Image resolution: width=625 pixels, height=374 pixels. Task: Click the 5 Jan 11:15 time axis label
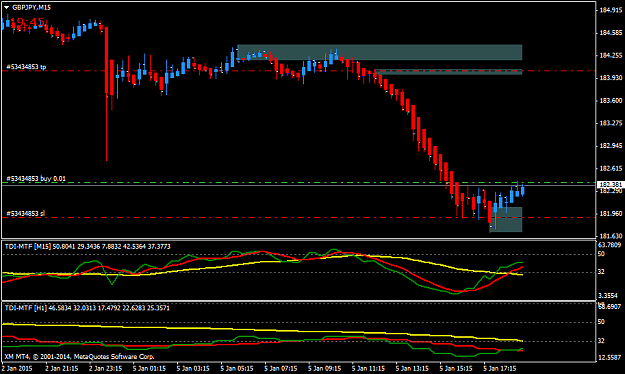click(368, 368)
